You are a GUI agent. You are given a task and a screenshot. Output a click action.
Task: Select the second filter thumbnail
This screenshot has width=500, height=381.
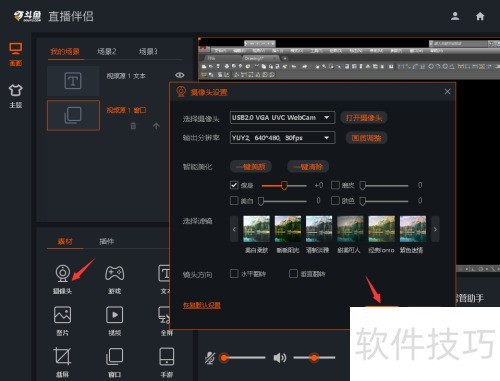[288, 229]
